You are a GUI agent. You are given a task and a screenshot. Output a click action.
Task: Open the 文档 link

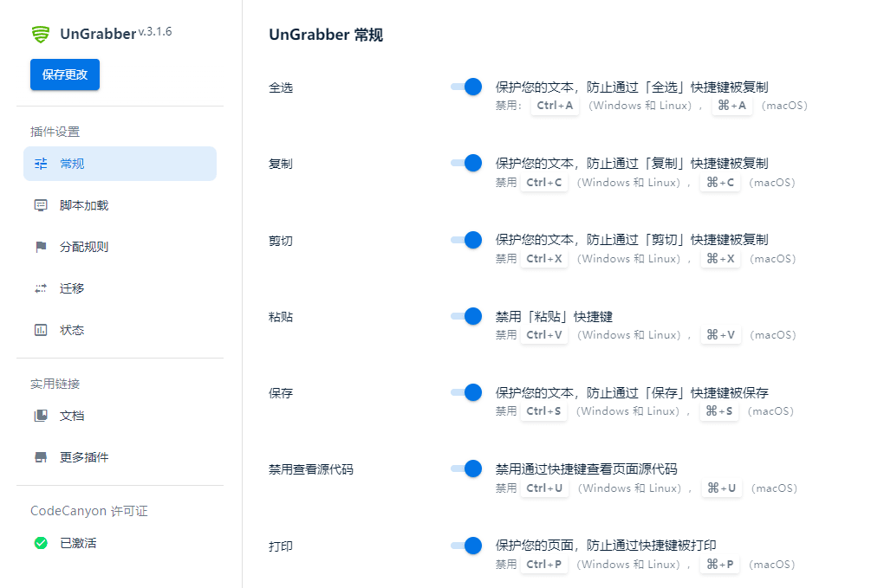coord(120,416)
